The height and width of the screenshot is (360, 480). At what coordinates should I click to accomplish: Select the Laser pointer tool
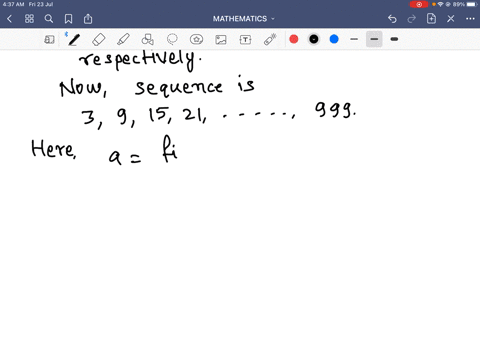pos(270,39)
